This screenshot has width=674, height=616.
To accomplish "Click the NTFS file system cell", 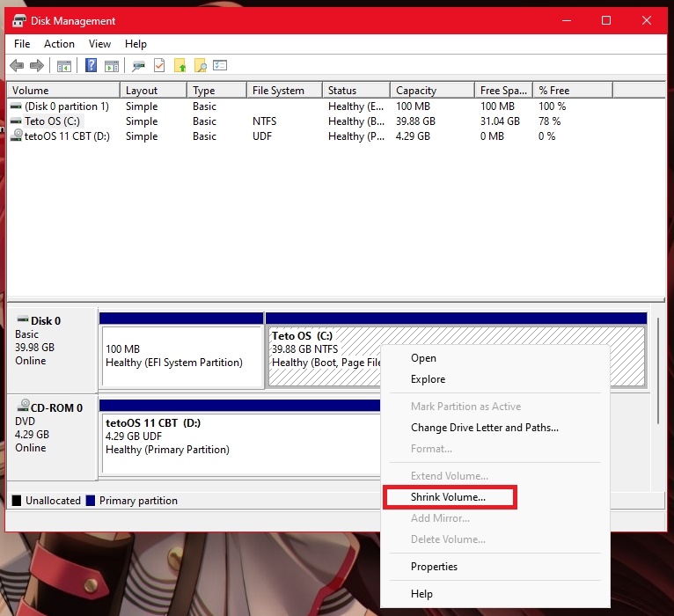I will (264, 121).
